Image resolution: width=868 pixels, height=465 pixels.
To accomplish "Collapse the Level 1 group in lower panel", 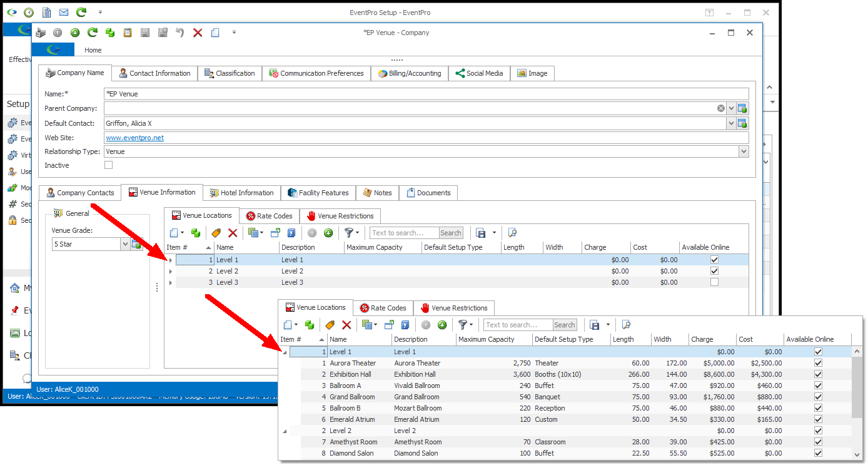I will [285, 352].
